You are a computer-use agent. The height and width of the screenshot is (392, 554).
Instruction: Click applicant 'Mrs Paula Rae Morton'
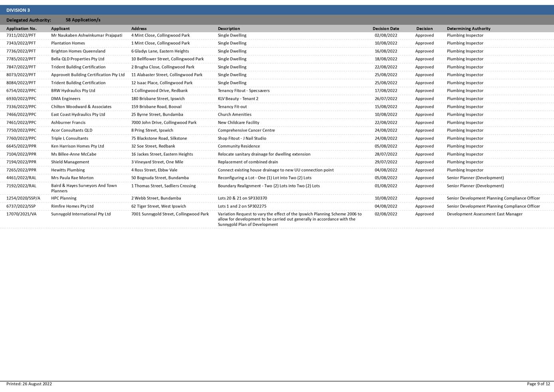click(72, 178)
